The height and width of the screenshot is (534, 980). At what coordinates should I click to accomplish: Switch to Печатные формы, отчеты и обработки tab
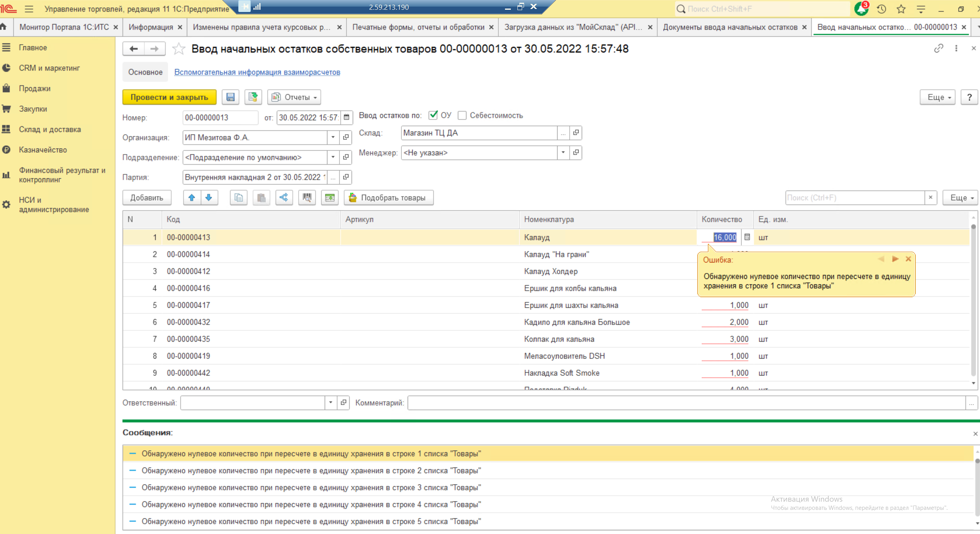(418, 27)
